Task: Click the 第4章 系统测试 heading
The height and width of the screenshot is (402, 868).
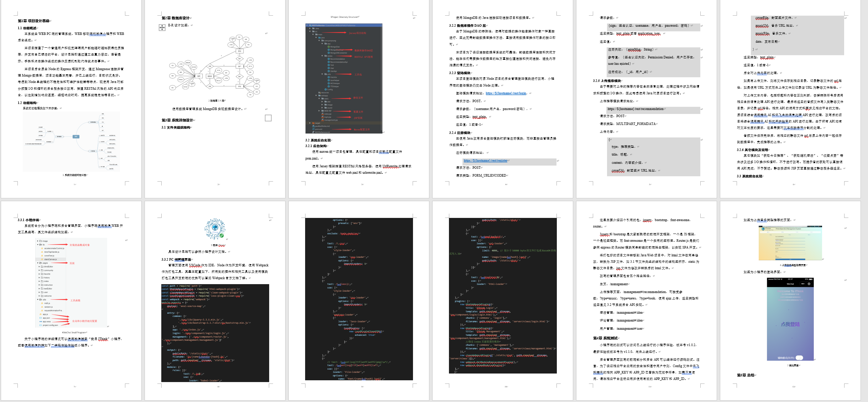Action: 605,338
